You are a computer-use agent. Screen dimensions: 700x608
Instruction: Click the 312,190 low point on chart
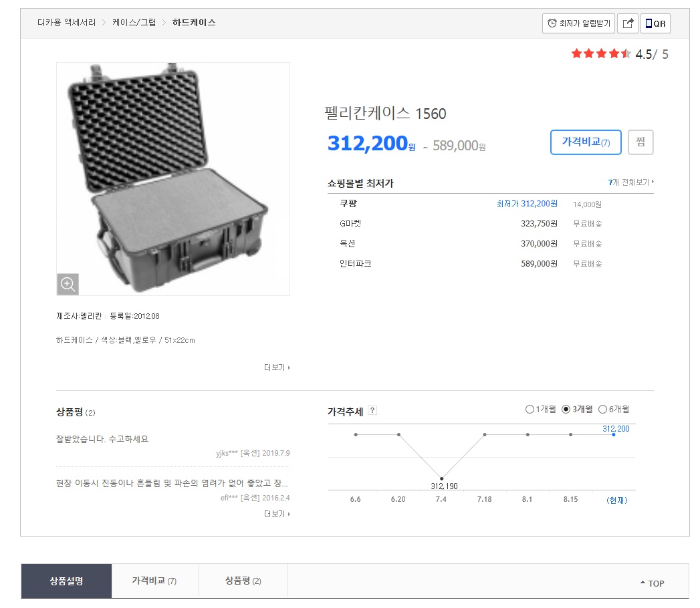pos(441,478)
